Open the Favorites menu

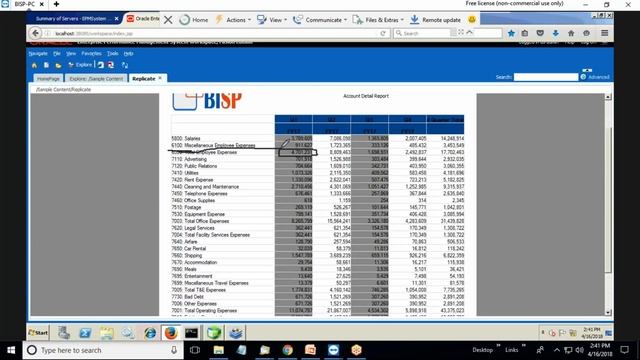coord(91,53)
